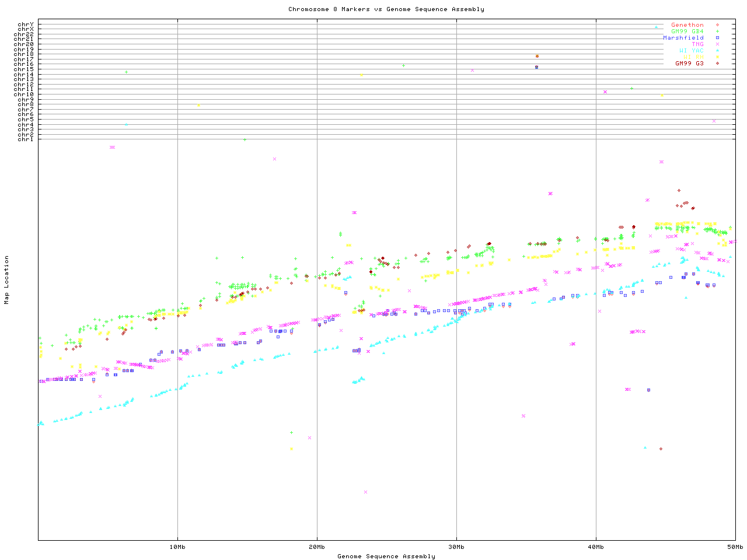Click the green plus marker beside GM99 GB4

coord(717,32)
